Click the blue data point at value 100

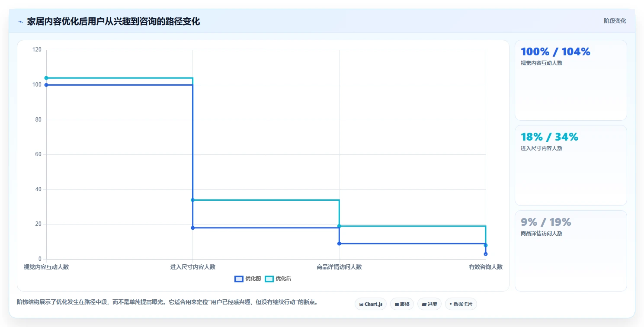point(46,85)
